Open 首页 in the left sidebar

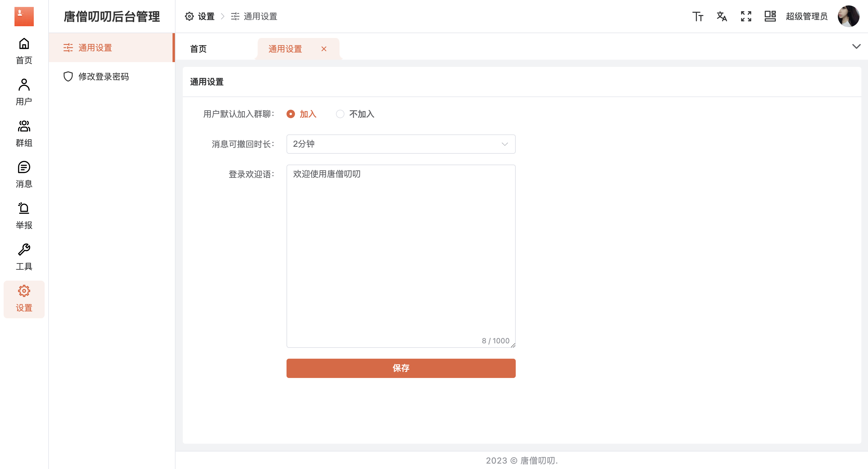pos(24,51)
